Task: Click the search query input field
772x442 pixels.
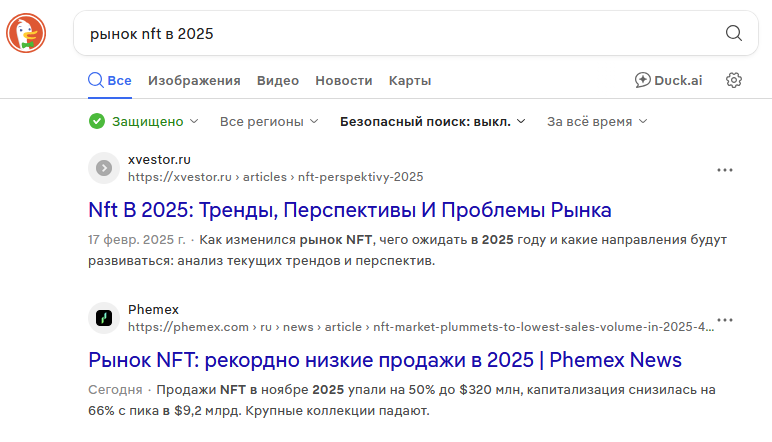Action: click(x=400, y=34)
